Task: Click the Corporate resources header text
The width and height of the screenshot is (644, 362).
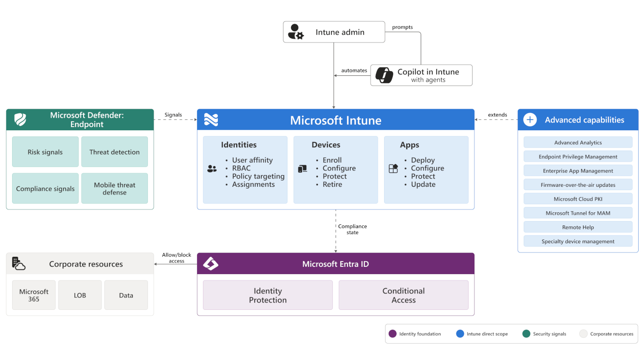Action: (86, 264)
